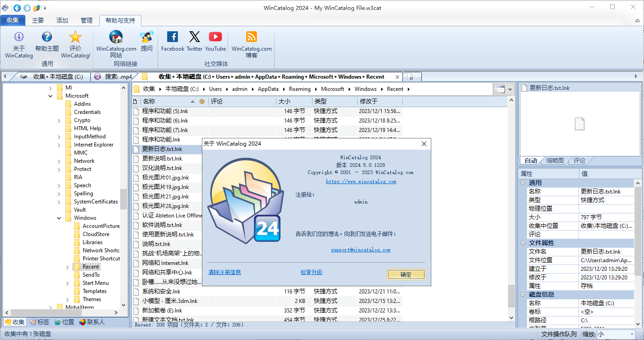Open quick access toolbar customize dropdown
Image resolution: width=644 pixels, height=340 pixels.
[x=45, y=8]
